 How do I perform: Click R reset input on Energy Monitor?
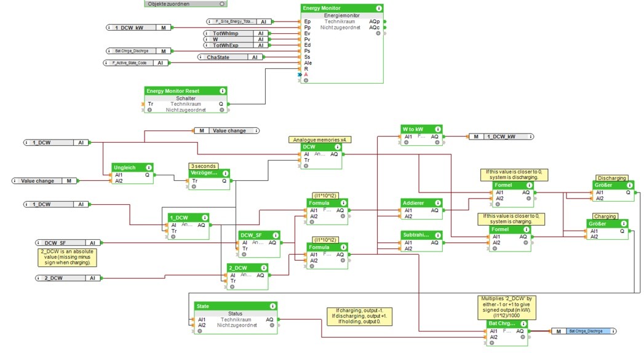coord(306,69)
